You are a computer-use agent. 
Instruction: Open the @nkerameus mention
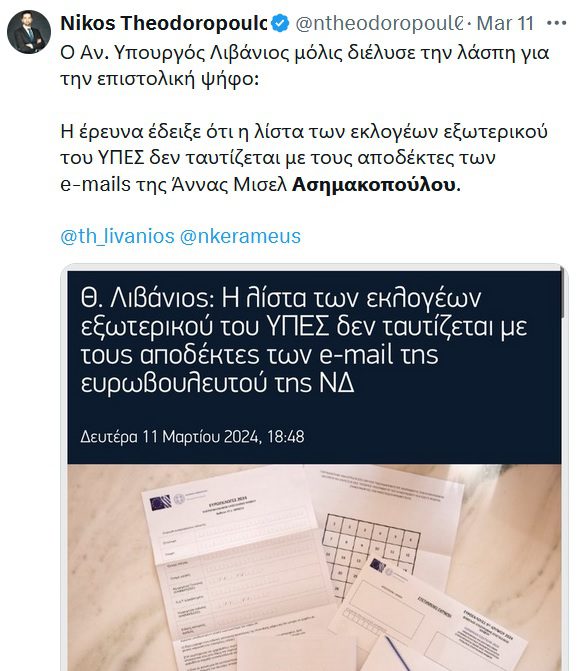[x=240, y=236]
